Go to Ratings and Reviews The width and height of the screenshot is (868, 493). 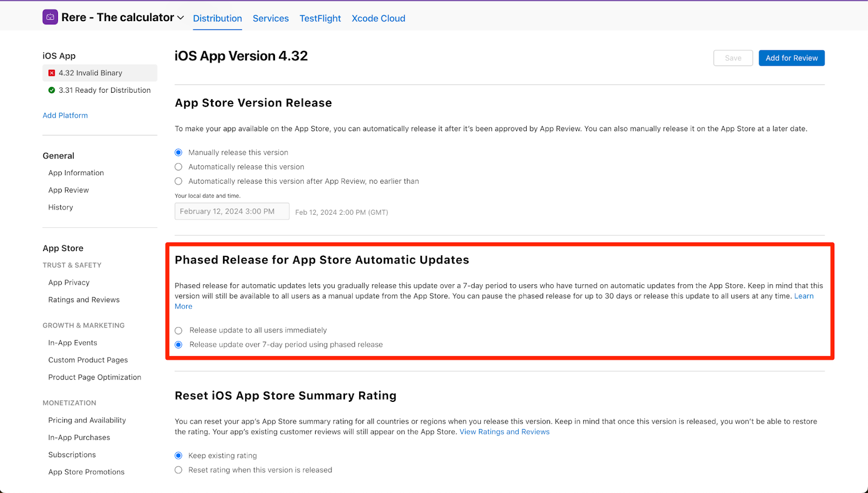[x=84, y=299]
